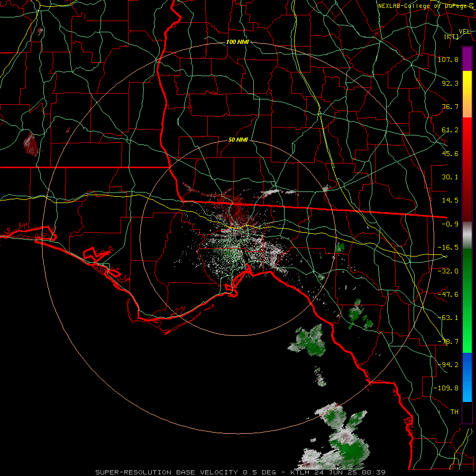Select the 45.6 velocity scale value
476x476 pixels.
450,153
